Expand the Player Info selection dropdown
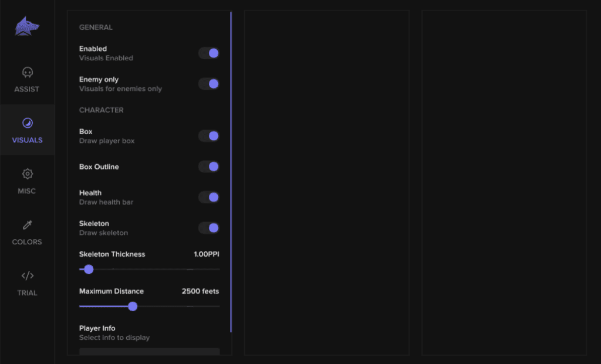 [149, 351]
